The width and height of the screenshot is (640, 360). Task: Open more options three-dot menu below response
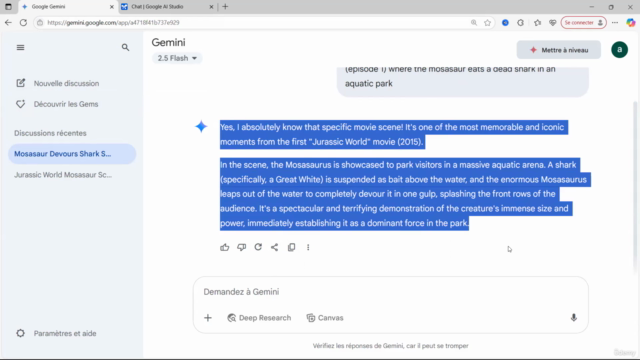tap(308, 247)
